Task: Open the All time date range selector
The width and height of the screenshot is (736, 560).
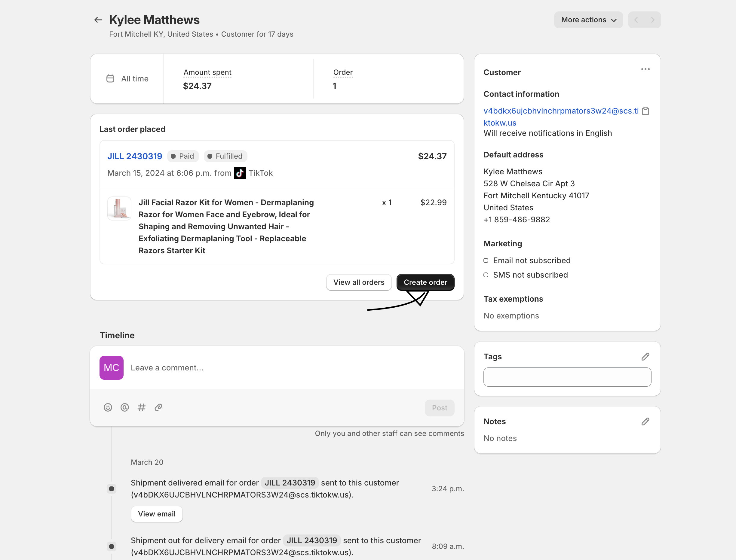Action: 127,79
